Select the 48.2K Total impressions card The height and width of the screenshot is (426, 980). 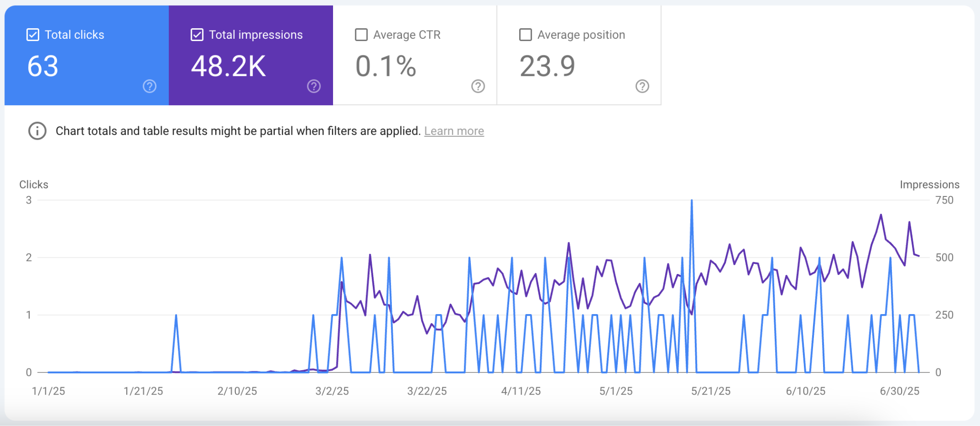[x=251, y=55]
